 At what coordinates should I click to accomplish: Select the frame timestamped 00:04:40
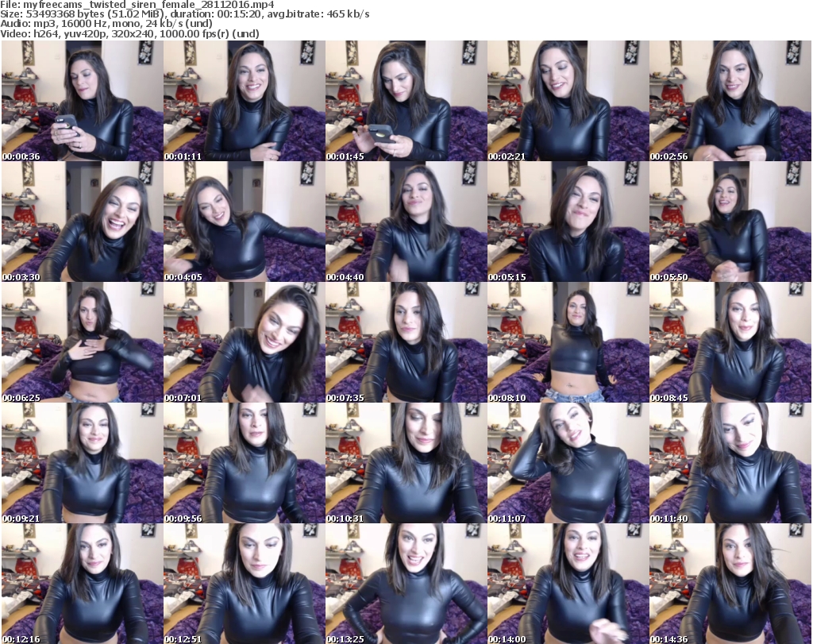point(406,222)
